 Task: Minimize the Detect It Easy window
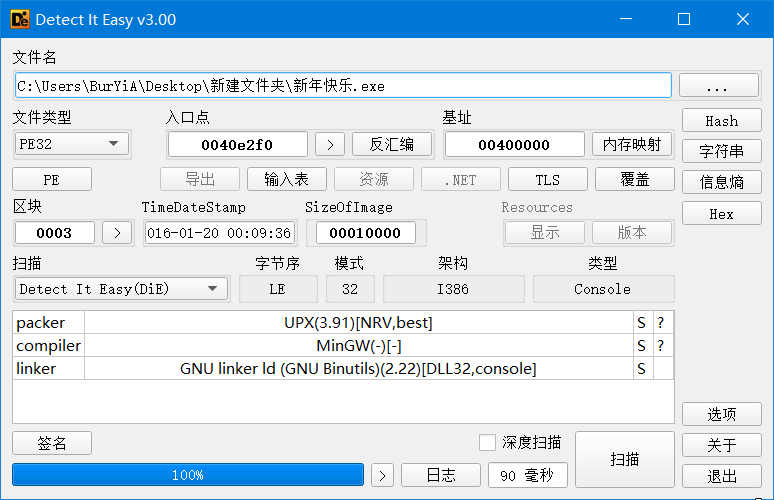(626, 19)
